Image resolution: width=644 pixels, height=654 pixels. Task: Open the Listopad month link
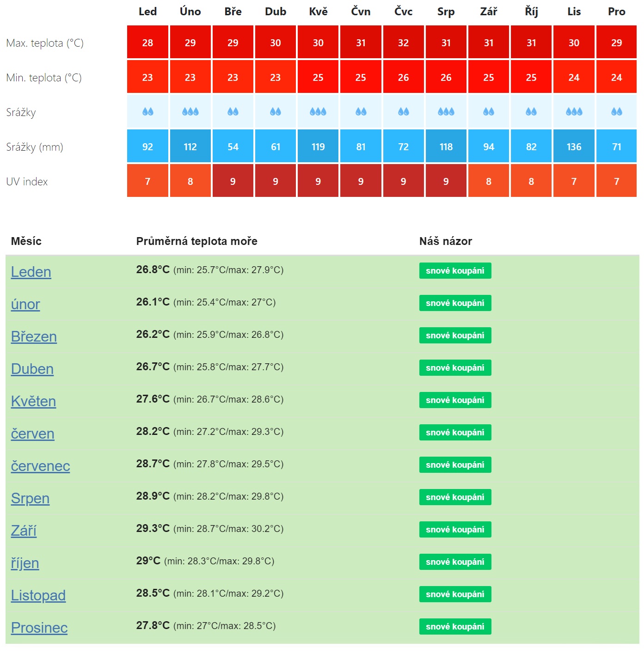pyautogui.click(x=38, y=595)
